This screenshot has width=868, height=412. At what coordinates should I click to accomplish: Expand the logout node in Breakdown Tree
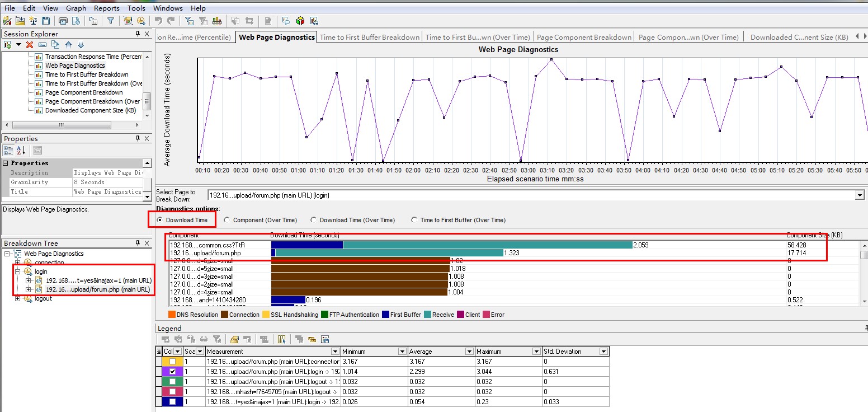(19, 299)
